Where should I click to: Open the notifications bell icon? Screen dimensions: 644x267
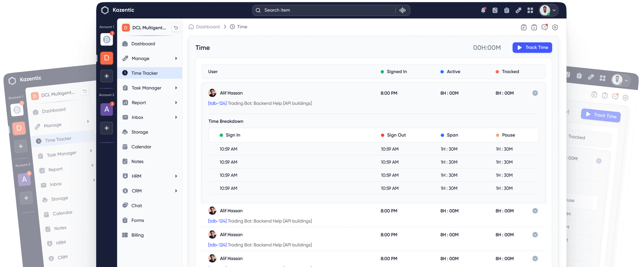(x=483, y=10)
